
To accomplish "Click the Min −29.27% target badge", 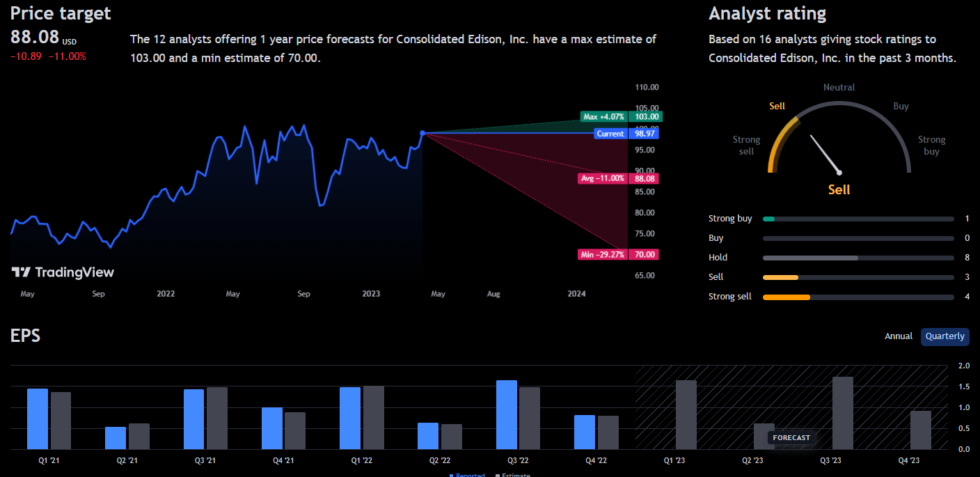I will pos(603,254).
